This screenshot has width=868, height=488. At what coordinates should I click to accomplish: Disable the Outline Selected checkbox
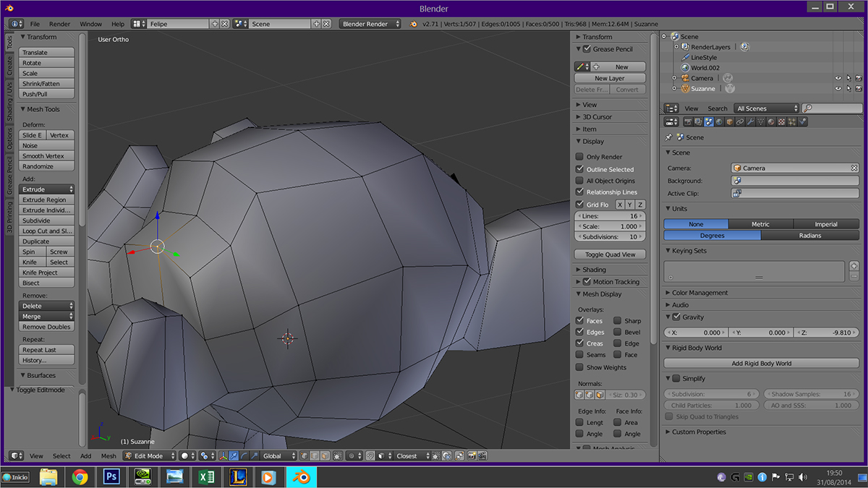[579, 169]
